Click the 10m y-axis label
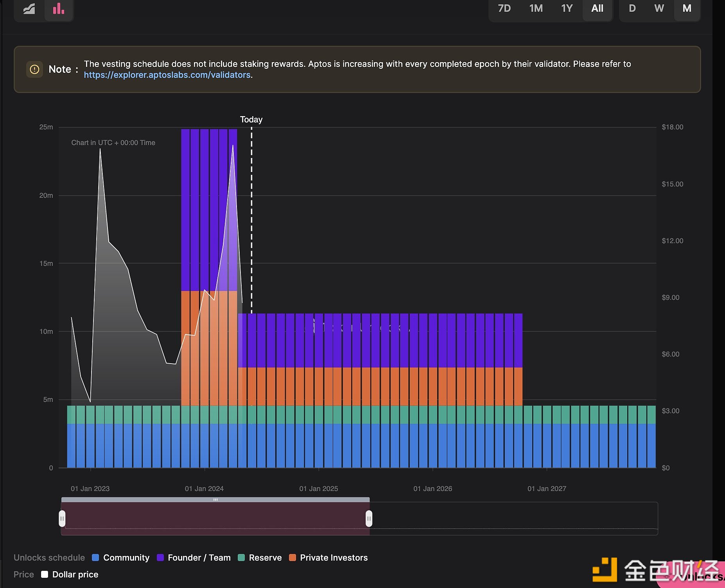 pyautogui.click(x=46, y=332)
